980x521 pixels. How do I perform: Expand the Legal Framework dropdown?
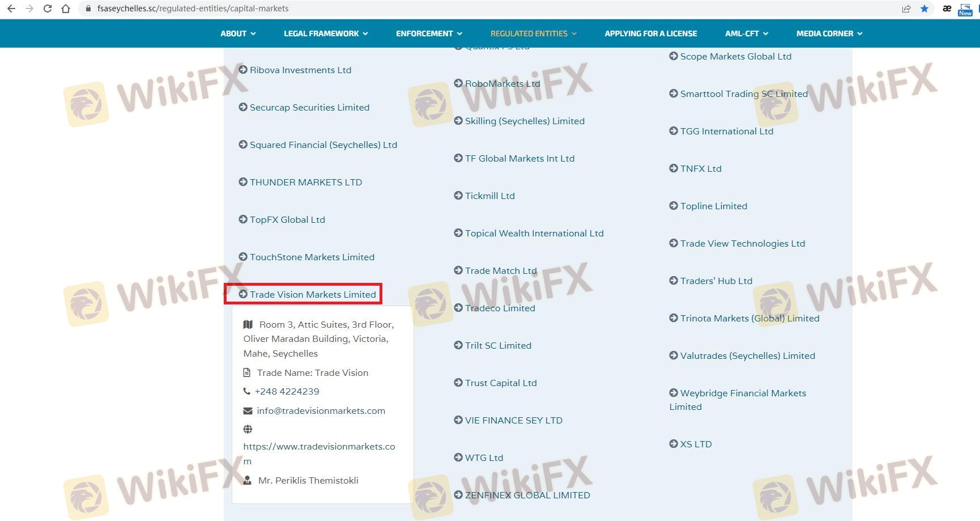coord(326,33)
